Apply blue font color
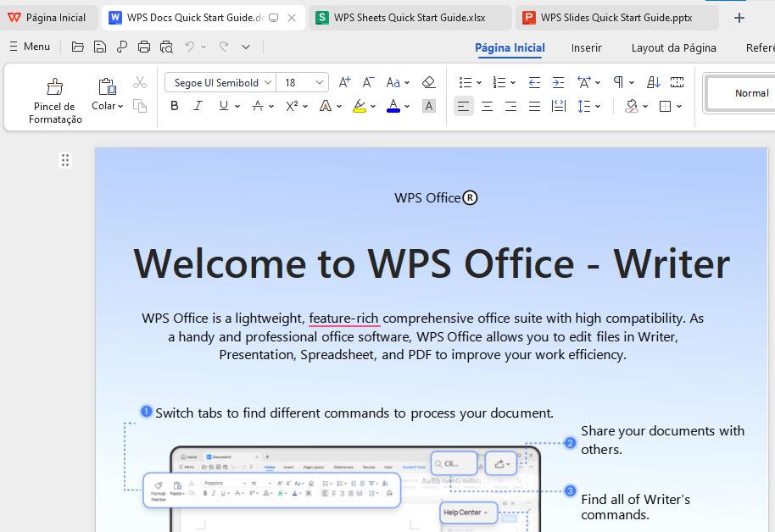The height and width of the screenshot is (532, 775). tap(393, 106)
